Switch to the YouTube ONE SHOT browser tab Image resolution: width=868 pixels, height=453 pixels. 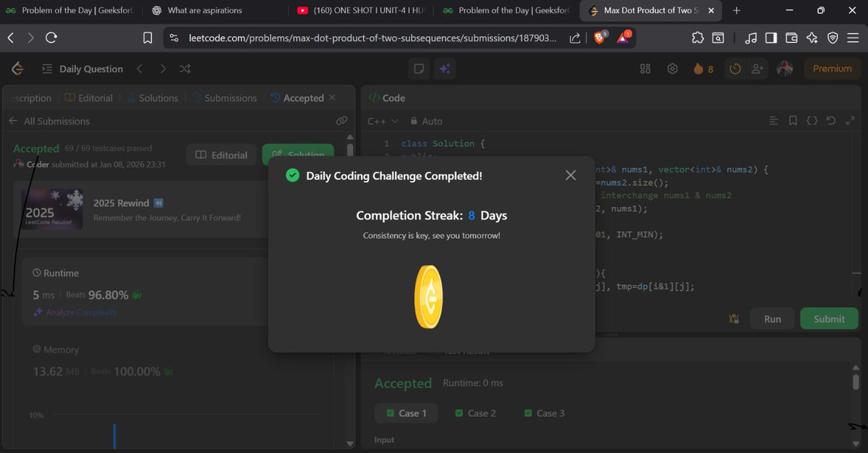[362, 11]
